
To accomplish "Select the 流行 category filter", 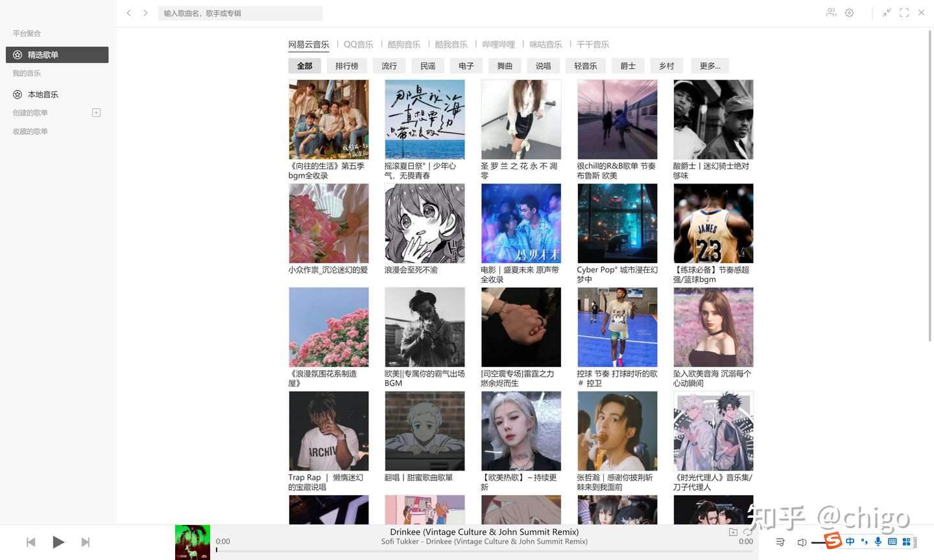I will 389,66.
